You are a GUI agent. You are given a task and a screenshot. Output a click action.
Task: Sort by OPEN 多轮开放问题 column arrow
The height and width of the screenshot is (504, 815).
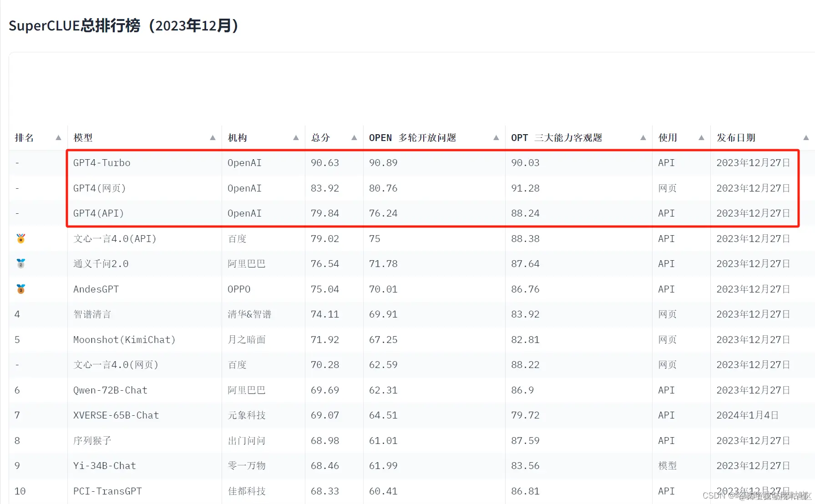pos(496,138)
